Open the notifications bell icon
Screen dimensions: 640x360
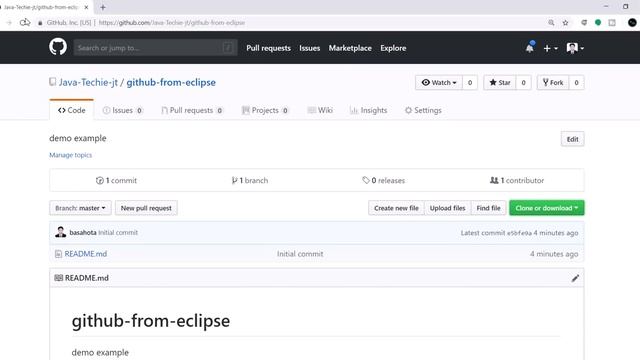pyautogui.click(x=529, y=48)
